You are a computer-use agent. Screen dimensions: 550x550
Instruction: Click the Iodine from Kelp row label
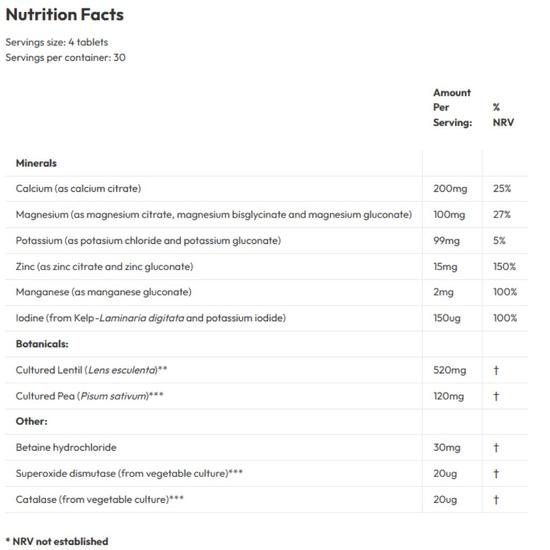point(151,318)
